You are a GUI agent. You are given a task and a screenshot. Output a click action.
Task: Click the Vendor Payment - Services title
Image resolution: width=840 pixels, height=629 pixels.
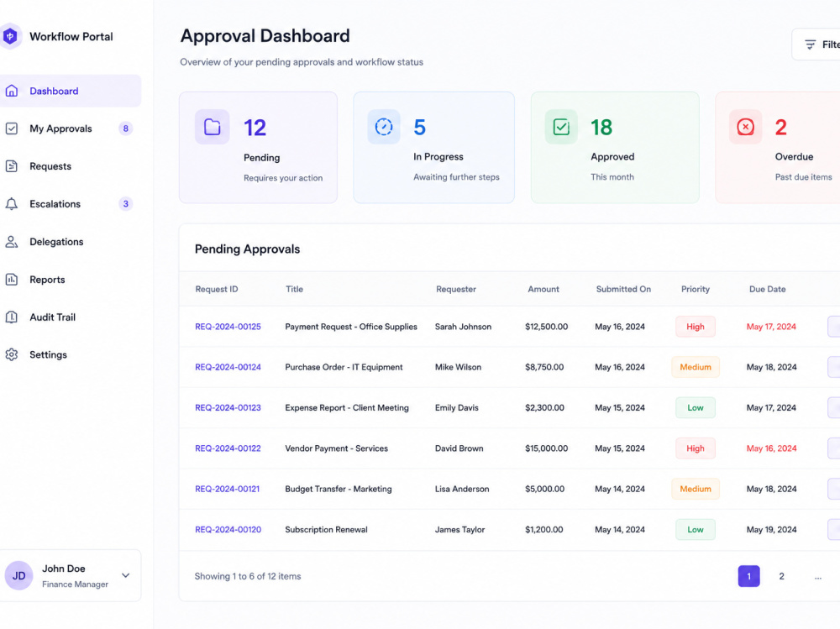(x=337, y=448)
